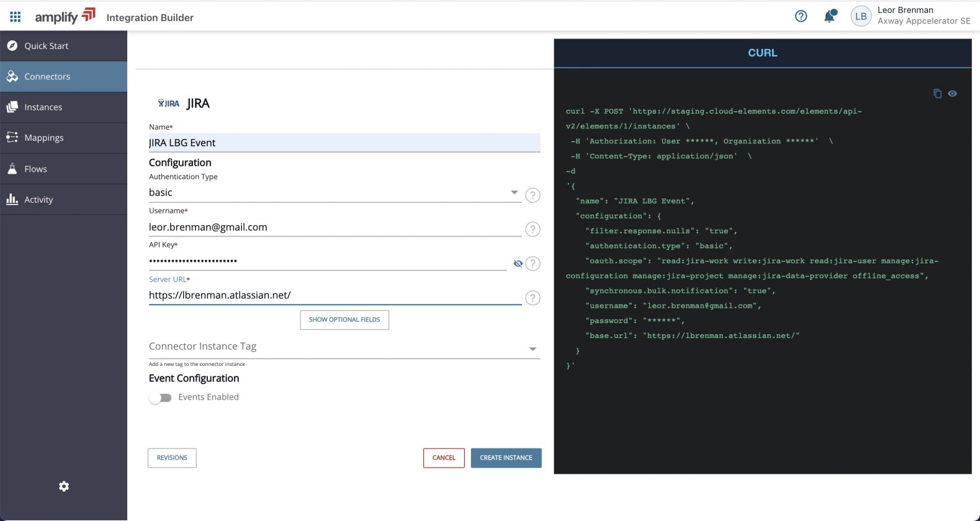Image resolution: width=980 pixels, height=521 pixels.
Task: Open the app launcher grid icon
Action: (16, 17)
